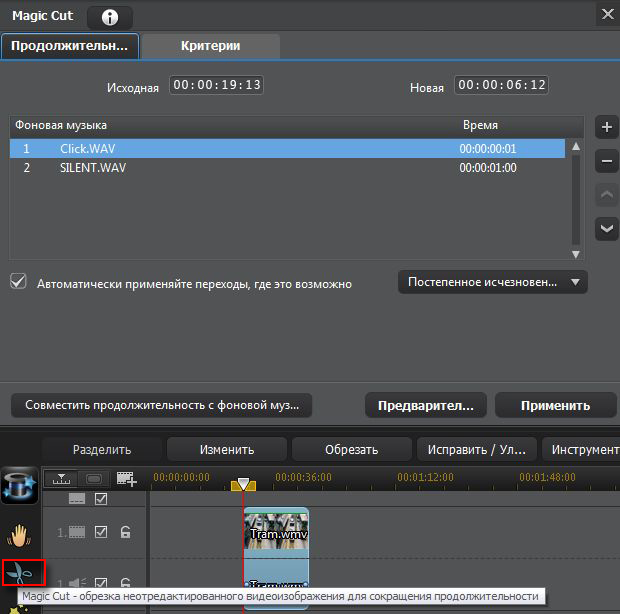Image resolution: width=620 pixels, height=614 pixels.
Task: Move music track down with the chevron button
Action: (606, 228)
